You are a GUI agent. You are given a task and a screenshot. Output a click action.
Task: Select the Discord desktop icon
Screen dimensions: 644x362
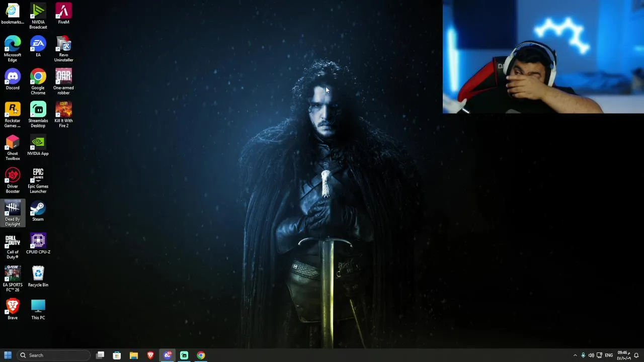click(x=13, y=79)
